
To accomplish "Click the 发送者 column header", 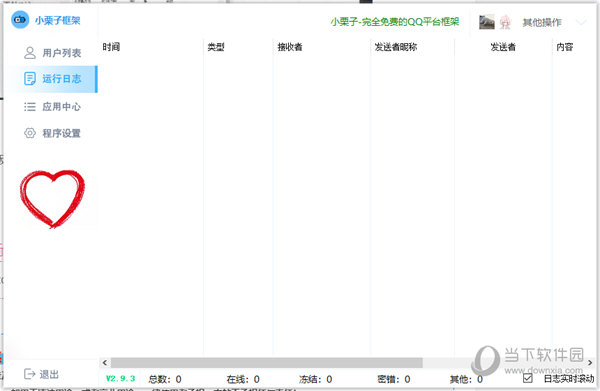I will tap(503, 47).
